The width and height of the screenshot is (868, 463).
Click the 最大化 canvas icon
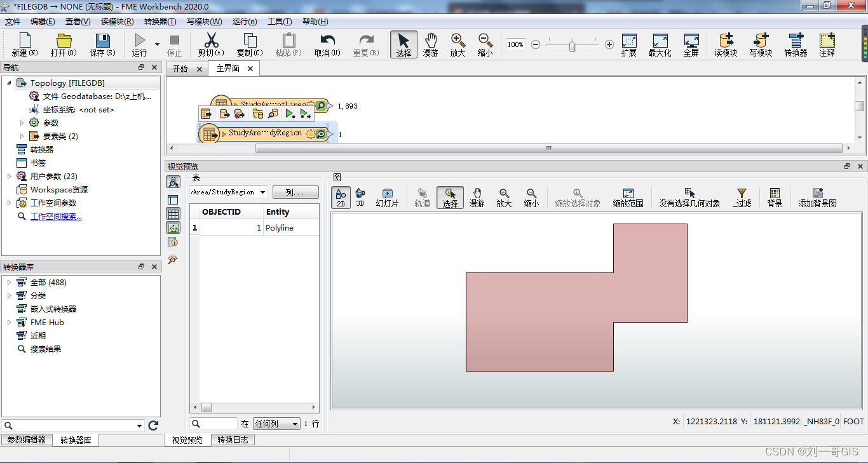pos(660,45)
